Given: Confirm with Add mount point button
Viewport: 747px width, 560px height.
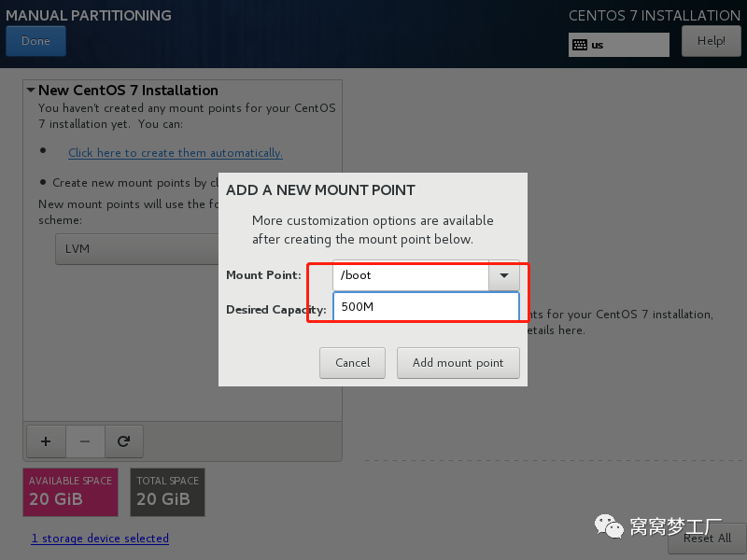Looking at the screenshot, I should 458,362.
